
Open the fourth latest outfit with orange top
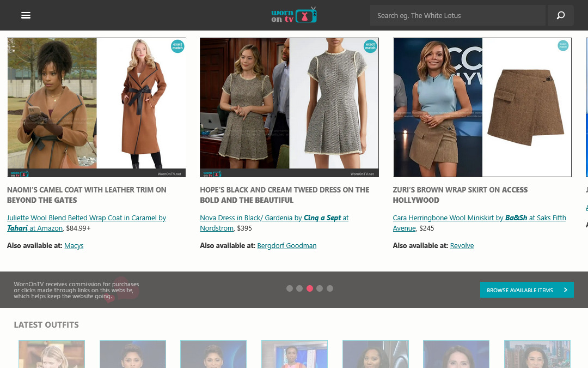pos(295,354)
